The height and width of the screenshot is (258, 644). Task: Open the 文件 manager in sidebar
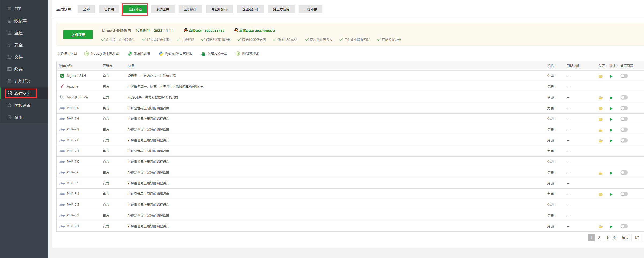24,57
